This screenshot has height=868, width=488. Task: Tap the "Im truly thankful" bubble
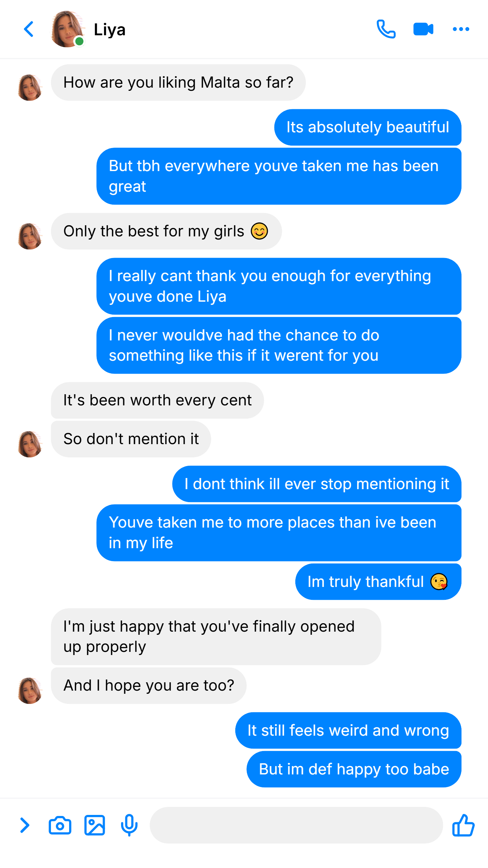[378, 582]
